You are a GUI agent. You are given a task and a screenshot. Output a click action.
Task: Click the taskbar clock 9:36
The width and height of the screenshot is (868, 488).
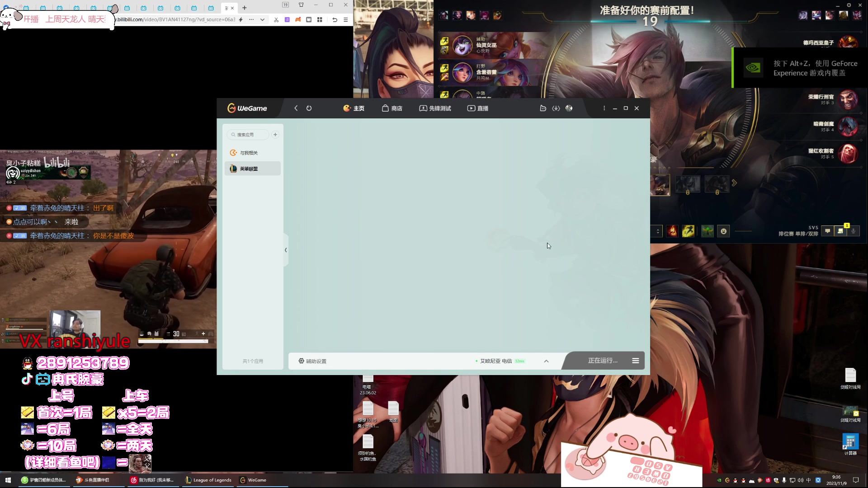pyautogui.click(x=836, y=480)
